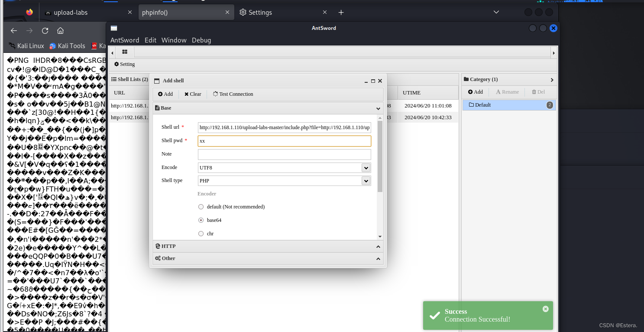Click the AntSword window menu icon
This screenshot has width=644, height=332.
(x=114, y=28)
